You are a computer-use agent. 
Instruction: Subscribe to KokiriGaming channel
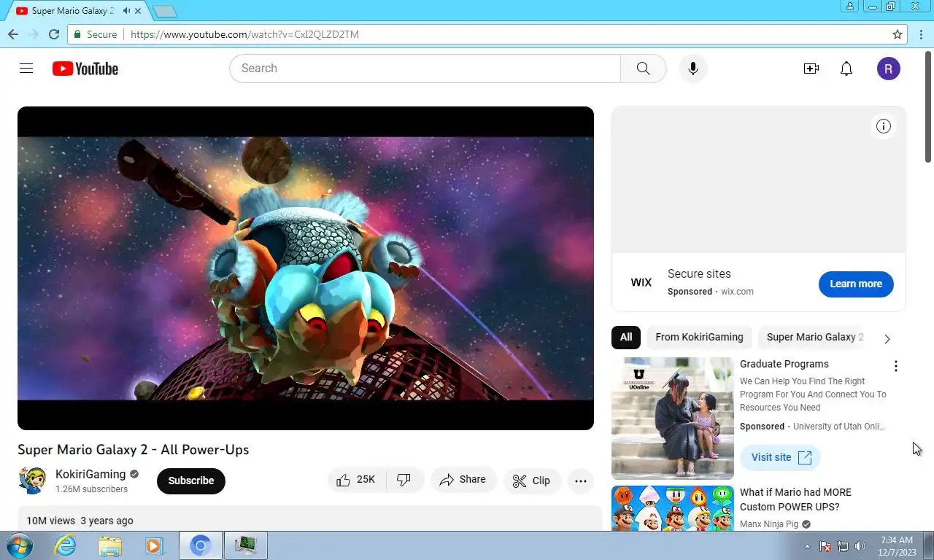pyautogui.click(x=191, y=481)
